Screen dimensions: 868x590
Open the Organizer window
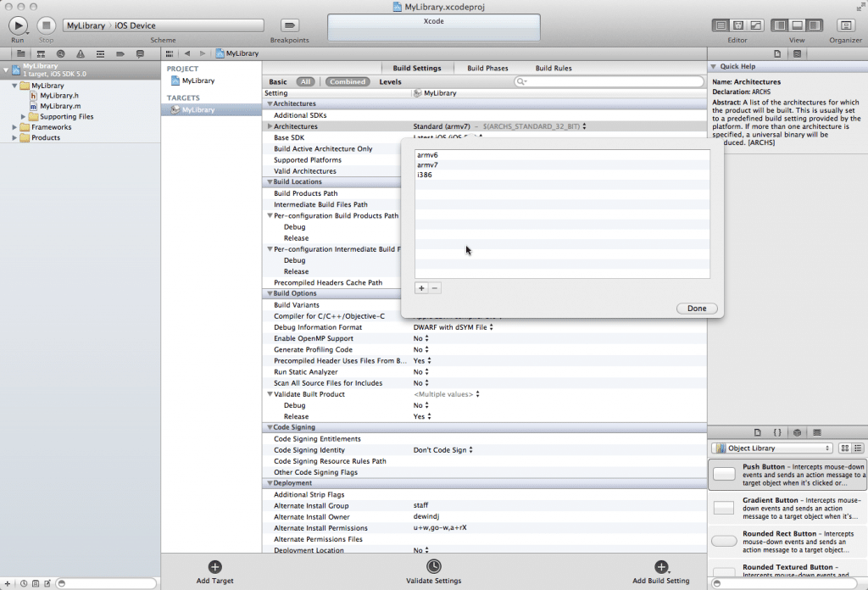(x=845, y=25)
